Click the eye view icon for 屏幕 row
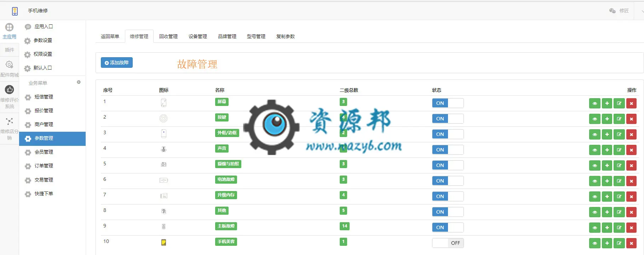644x255 pixels. (595, 103)
